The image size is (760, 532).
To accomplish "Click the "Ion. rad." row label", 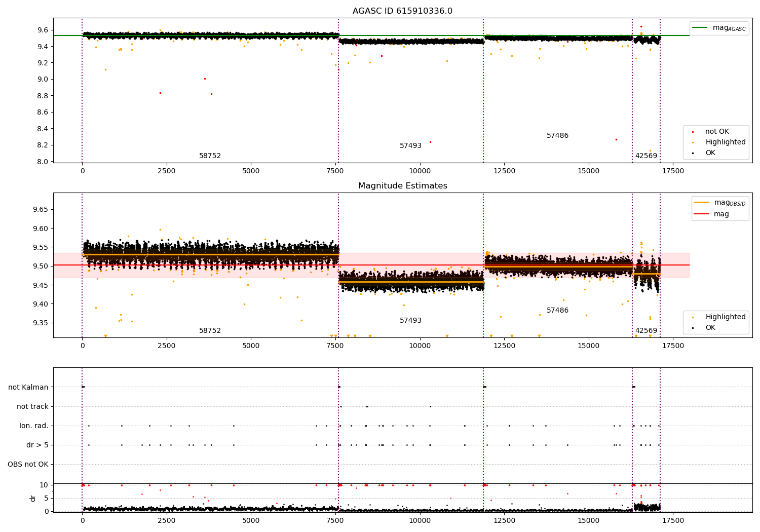I will point(34,426).
